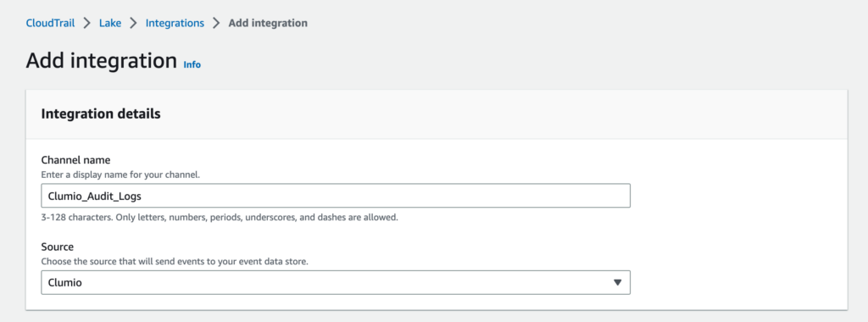Viewport: 868px width, 322px height.
Task: Click the 'Source' field label
Action: pos(58,247)
